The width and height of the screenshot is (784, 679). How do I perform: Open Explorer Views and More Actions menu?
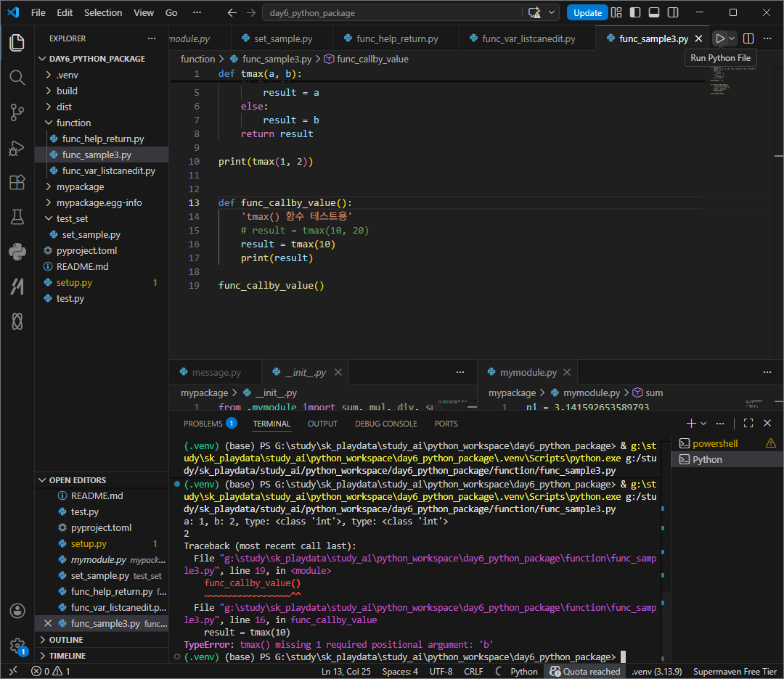(152, 38)
